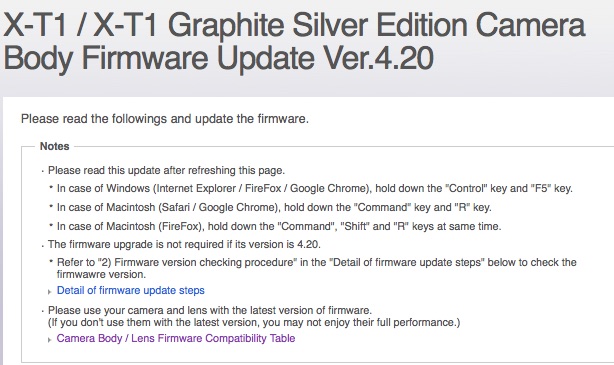
Task: Click the bullet marker before the Windows instruction
Action: click(x=51, y=187)
